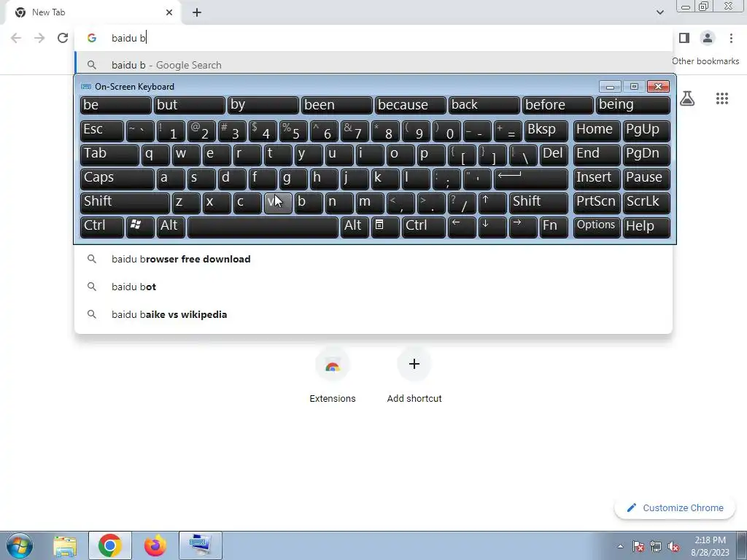This screenshot has width=747, height=560.
Task: Click the browser forward arrow
Action: coord(39,38)
